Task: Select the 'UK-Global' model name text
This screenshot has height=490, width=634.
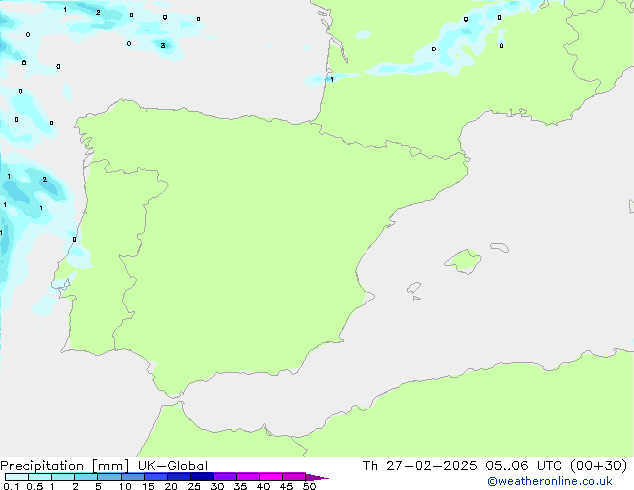Action: tap(173, 466)
